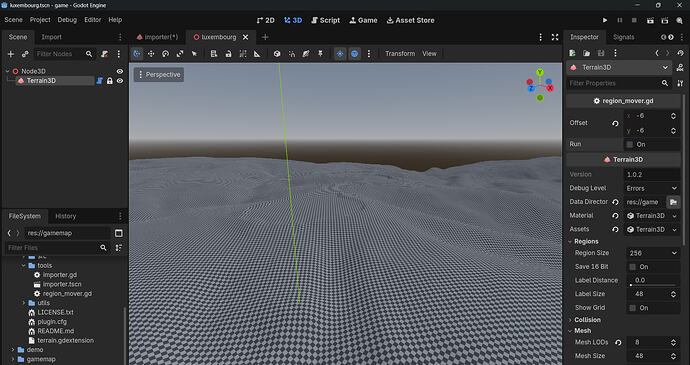
Task: Open the Region Size dropdown
Action: tap(653, 253)
